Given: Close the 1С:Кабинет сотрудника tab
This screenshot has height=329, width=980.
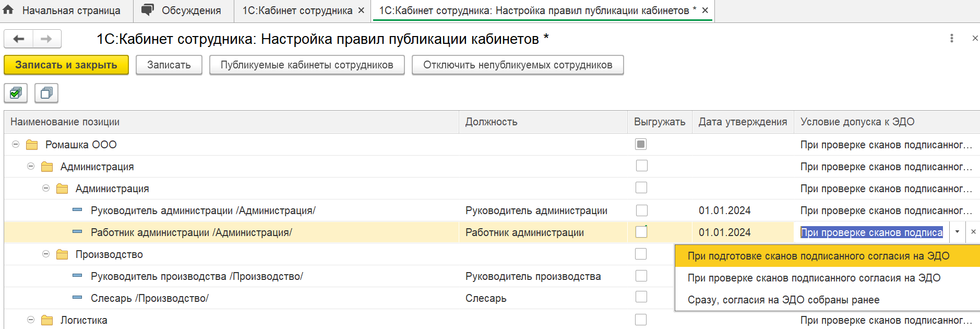Looking at the screenshot, I should [361, 10].
